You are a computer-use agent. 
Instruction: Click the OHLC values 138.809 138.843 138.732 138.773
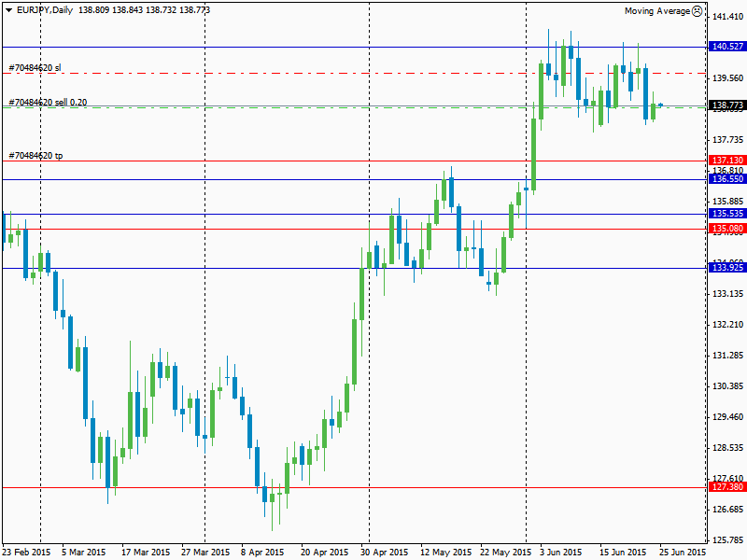144,10
